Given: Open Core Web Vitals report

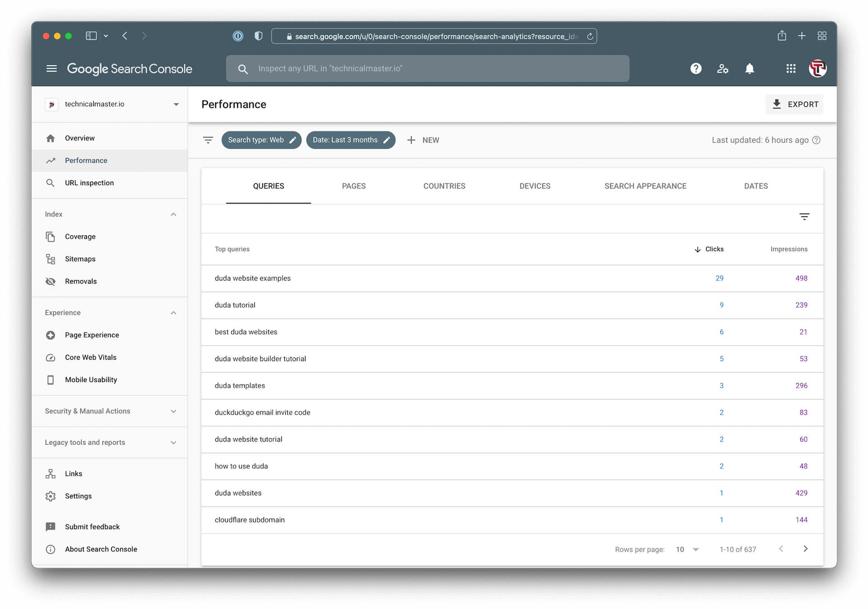Looking at the screenshot, I should [x=90, y=357].
